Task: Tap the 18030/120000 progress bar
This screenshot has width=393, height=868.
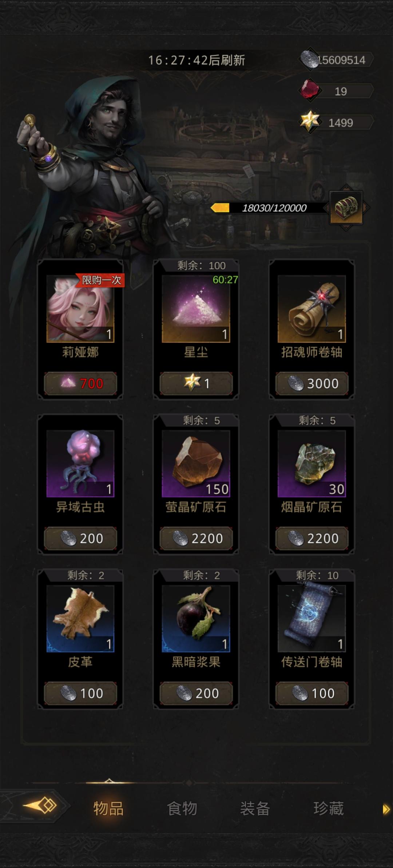Action: (x=269, y=208)
